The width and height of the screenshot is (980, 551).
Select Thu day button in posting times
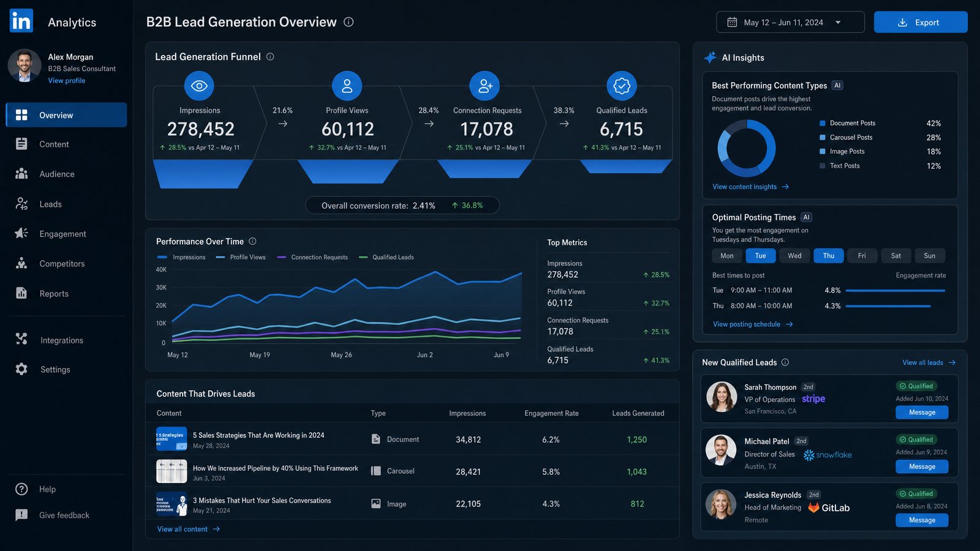coord(829,255)
